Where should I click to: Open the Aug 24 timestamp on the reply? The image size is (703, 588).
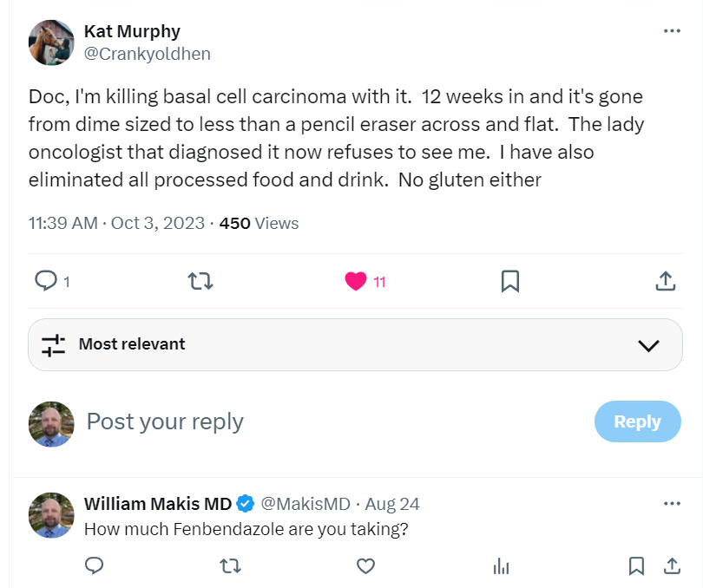click(392, 504)
